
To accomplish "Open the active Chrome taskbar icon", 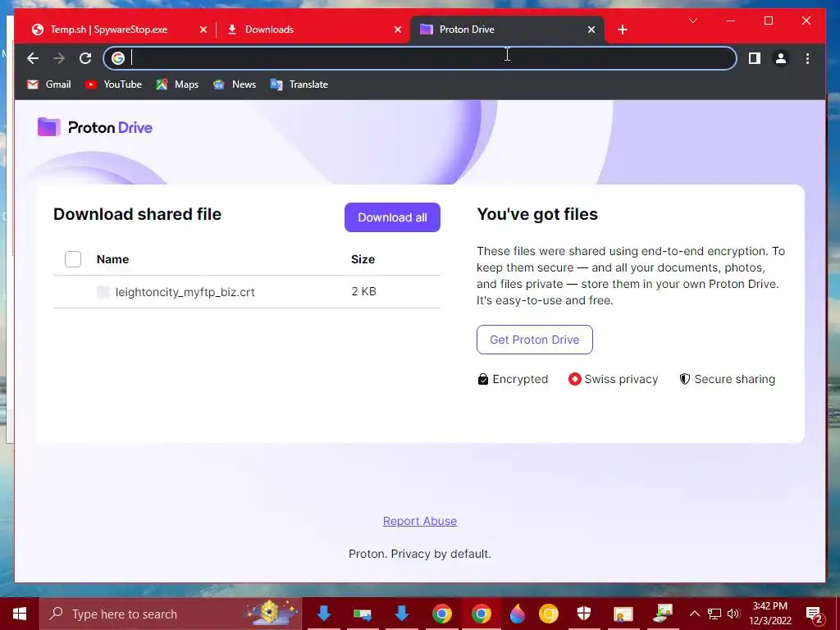I will 481,614.
